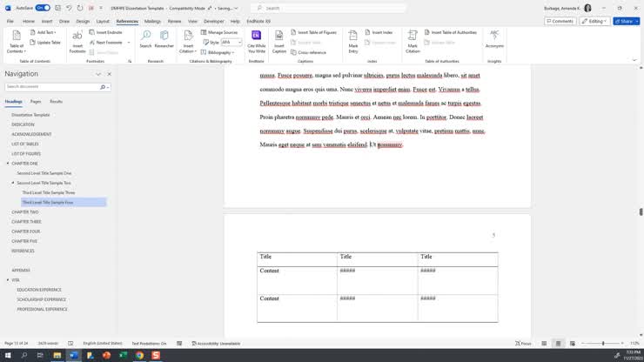The width and height of the screenshot is (644, 362).
Task: Click the title bar Search box
Action: pos(328,8)
